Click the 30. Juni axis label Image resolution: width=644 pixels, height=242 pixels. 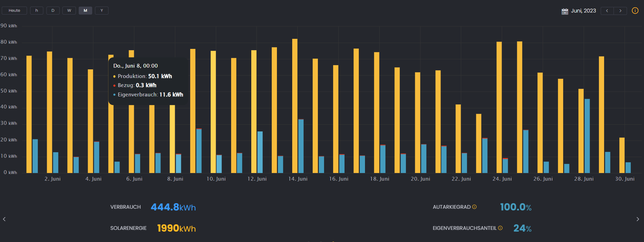(x=625, y=179)
